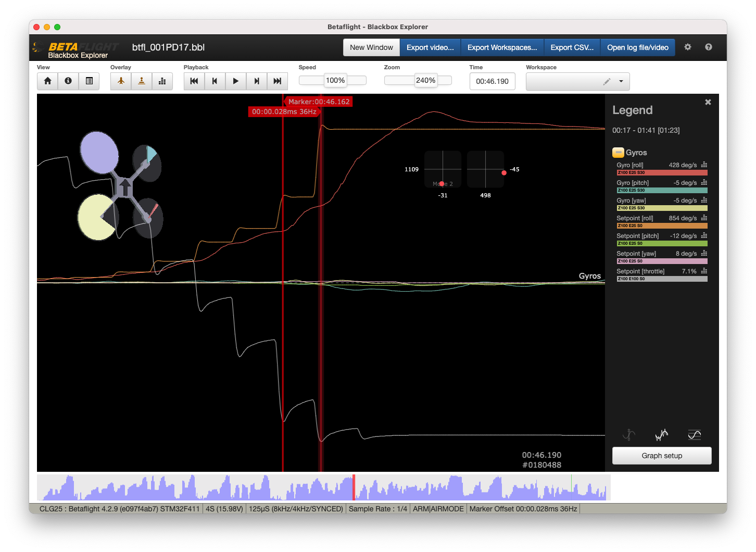Click the btfl_001PD17.bbl file name
The height and width of the screenshot is (552, 756).
[x=168, y=47]
